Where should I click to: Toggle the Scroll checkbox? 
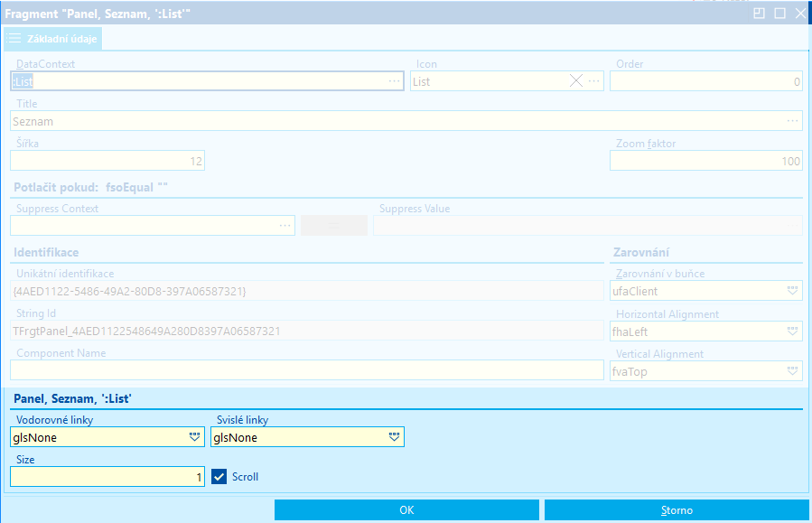point(219,477)
